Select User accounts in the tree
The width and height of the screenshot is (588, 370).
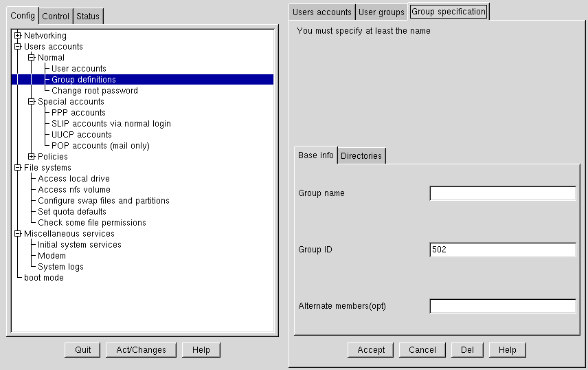[x=79, y=69]
